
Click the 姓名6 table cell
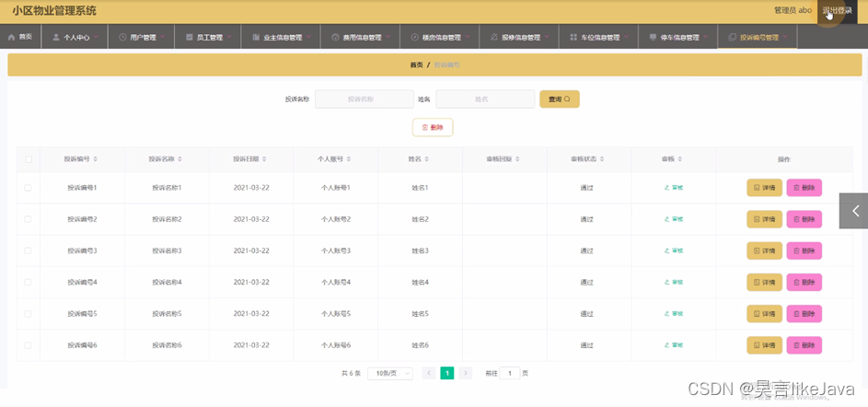tap(420, 345)
